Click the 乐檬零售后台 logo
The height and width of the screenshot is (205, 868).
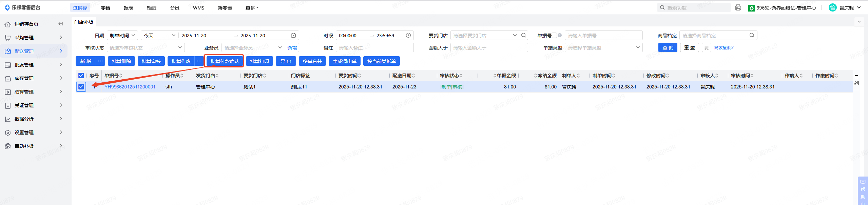click(22, 7)
